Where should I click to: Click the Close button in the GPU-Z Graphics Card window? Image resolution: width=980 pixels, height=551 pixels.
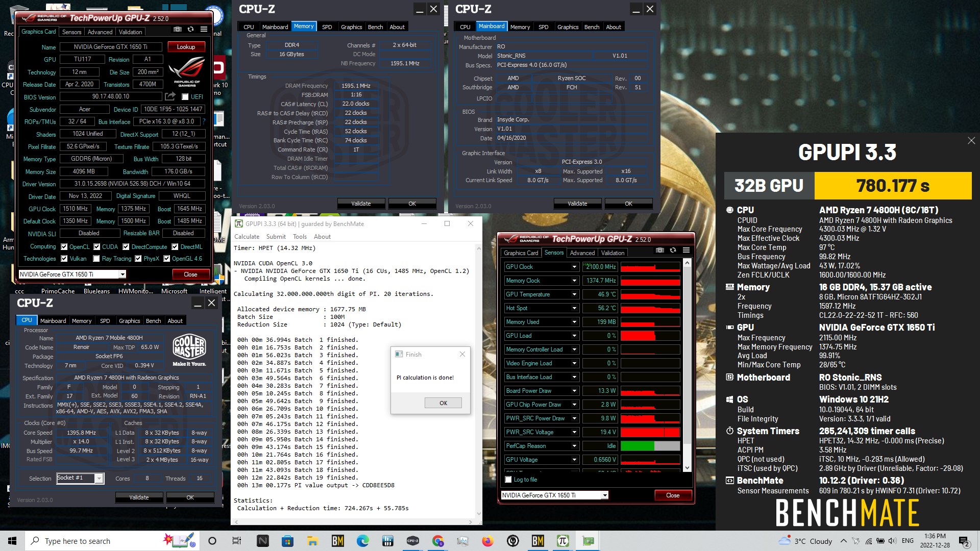(190, 274)
